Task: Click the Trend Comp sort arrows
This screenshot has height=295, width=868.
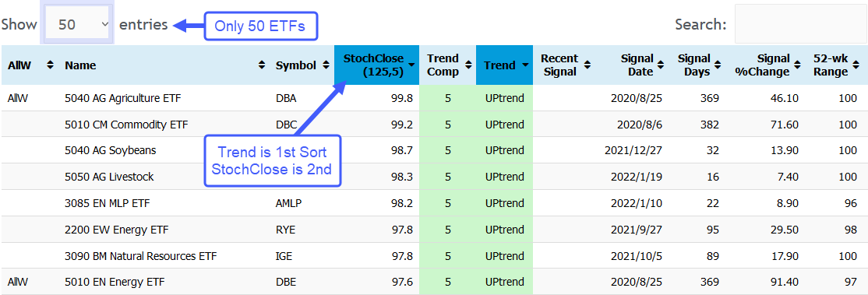Action: pyautogui.click(x=468, y=65)
